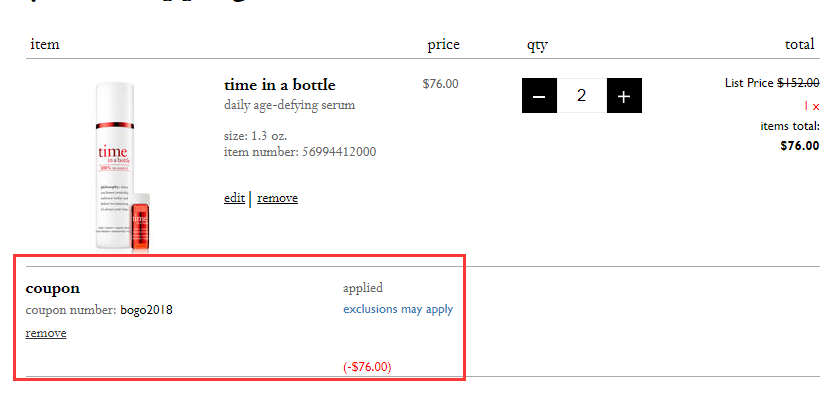
Task: Click the $76.00 unit price
Action: [440, 84]
